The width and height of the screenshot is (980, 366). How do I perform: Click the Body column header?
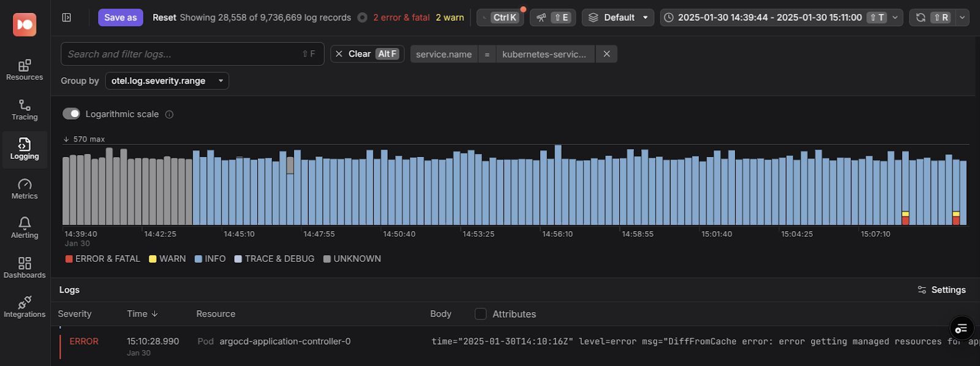441,314
